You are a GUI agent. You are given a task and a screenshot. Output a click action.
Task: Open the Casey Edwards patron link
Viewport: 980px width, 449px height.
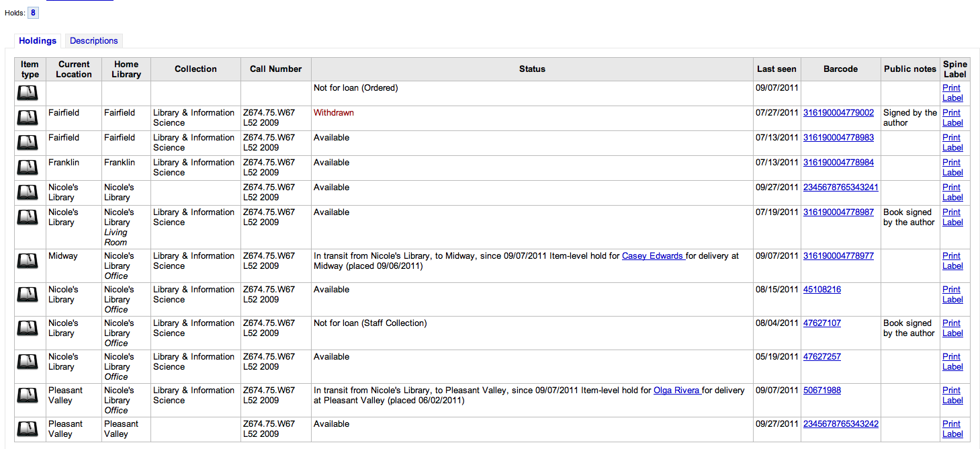[x=652, y=256]
